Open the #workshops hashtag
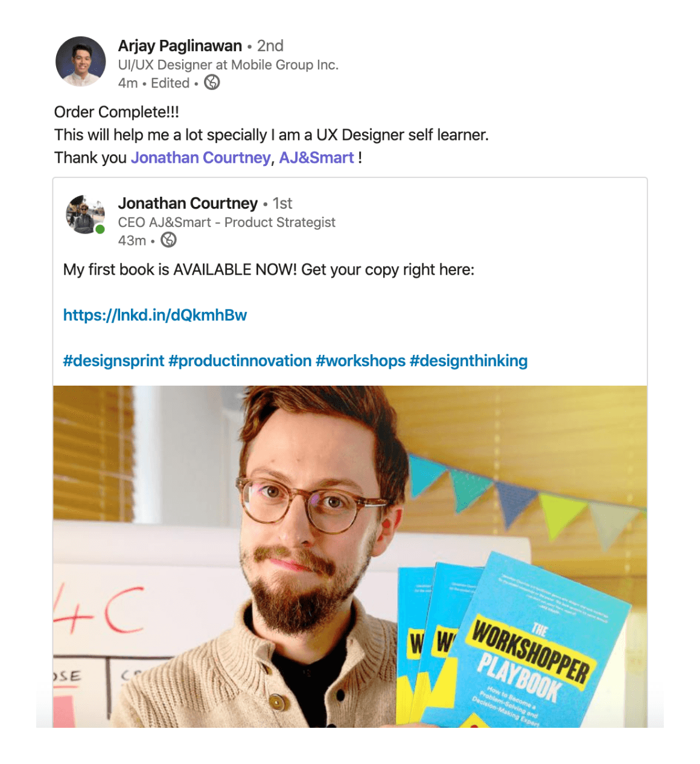700x764 pixels. click(x=361, y=361)
